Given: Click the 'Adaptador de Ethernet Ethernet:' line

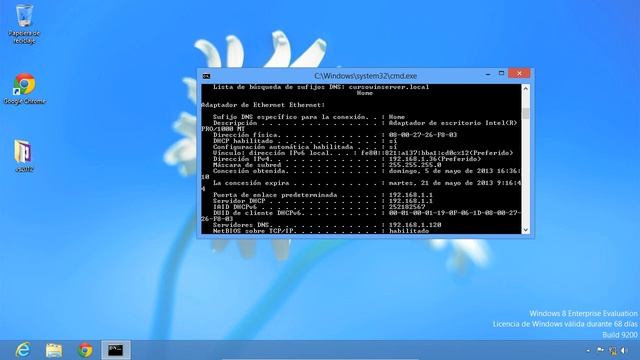Looking at the screenshot, I should pyautogui.click(x=263, y=105).
